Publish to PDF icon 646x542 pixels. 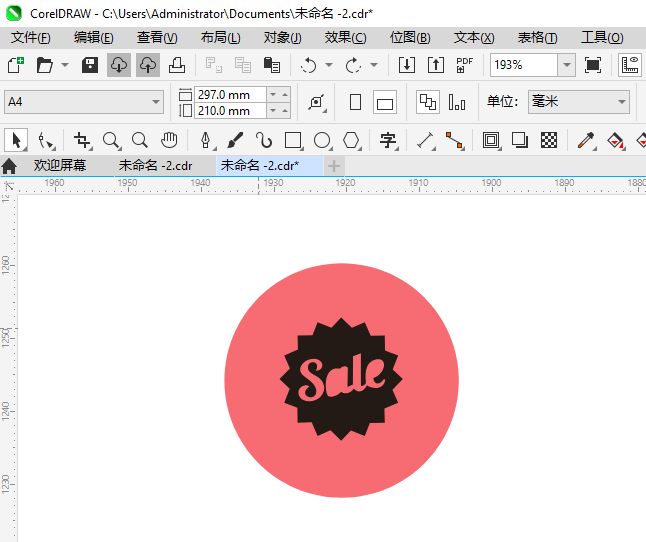465,65
